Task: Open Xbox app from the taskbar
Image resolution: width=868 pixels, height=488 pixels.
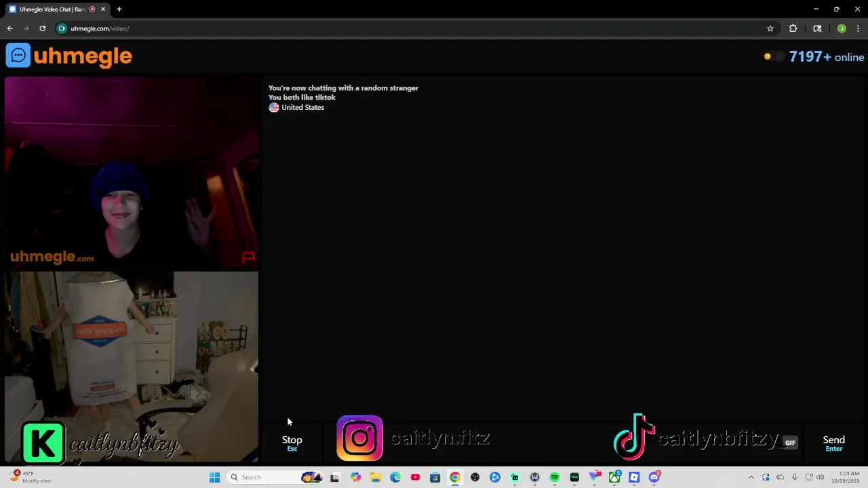Action: 614,477
